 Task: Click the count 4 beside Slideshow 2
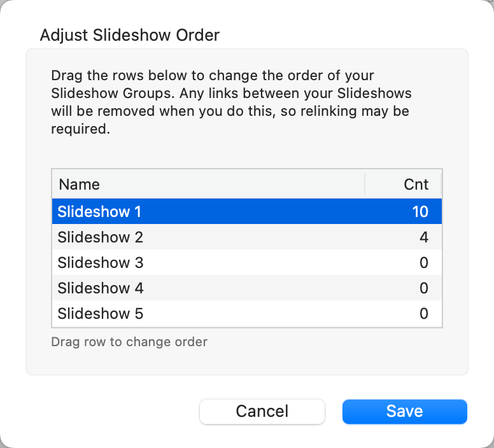[424, 237]
